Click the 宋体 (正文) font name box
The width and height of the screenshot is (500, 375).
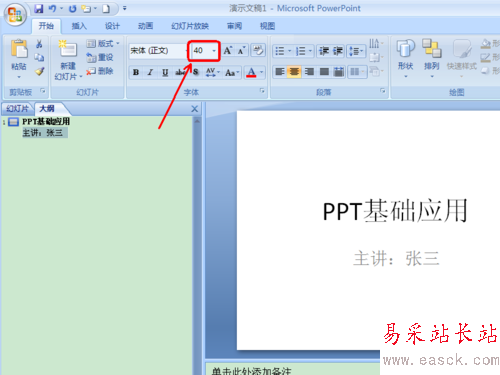click(157, 51)
